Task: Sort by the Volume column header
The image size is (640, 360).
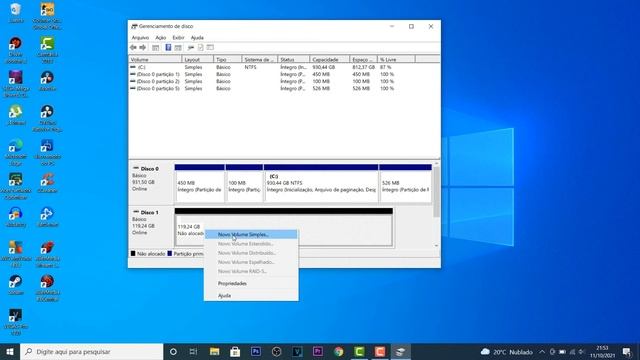Action: coord(155,60)
